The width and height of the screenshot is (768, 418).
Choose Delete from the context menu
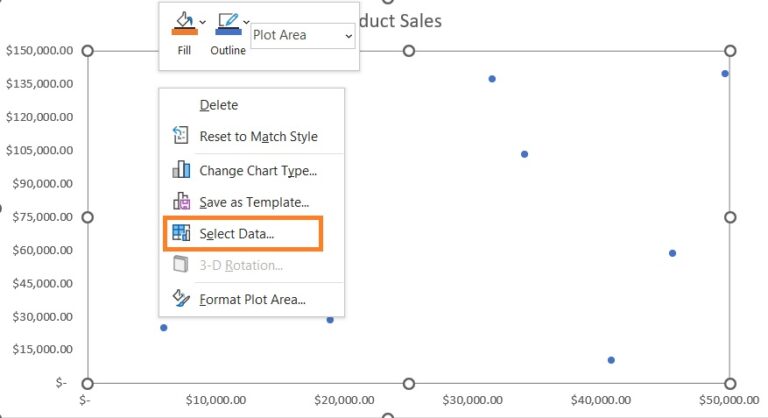click(218, 105)
